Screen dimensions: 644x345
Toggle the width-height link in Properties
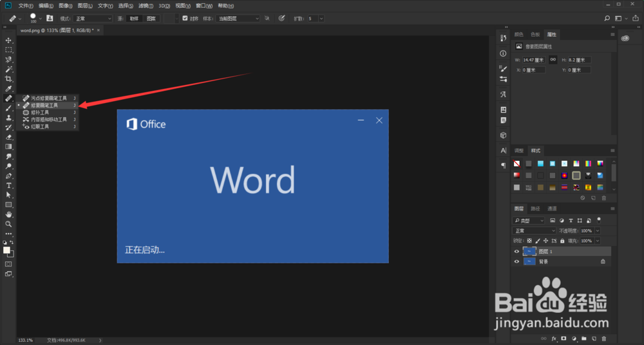point(553,60)
